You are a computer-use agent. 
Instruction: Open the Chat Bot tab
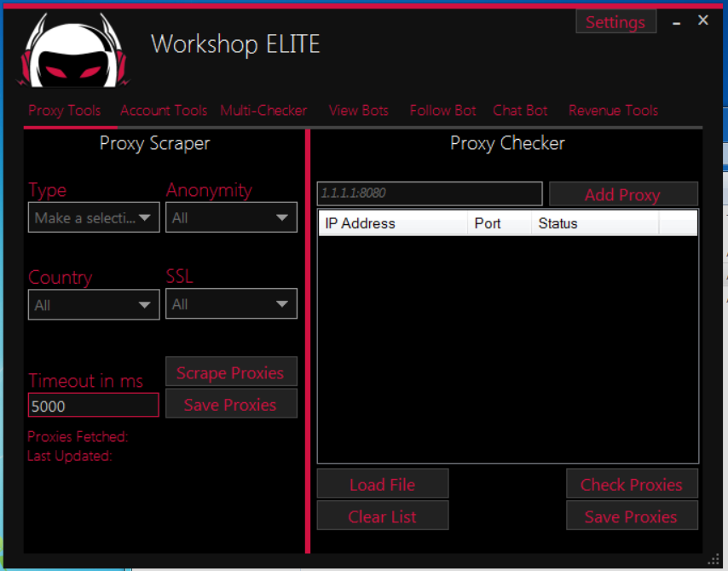click(x=520, y=111)
